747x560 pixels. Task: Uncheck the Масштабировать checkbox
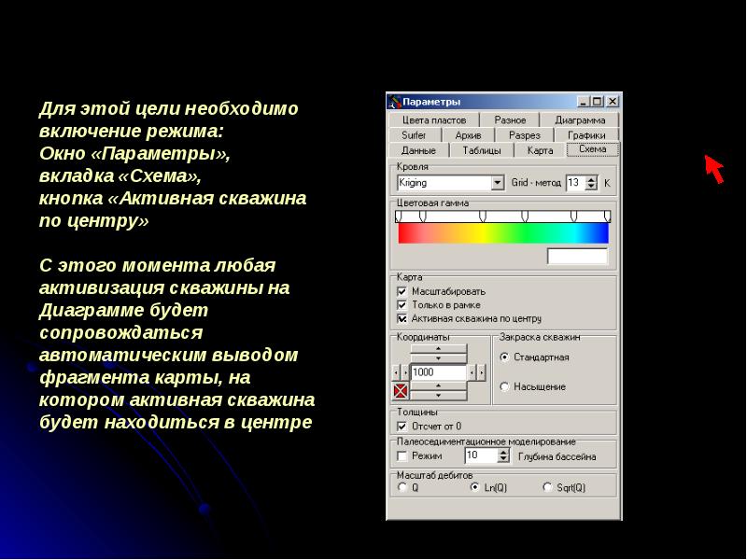(x=402, y=292)
